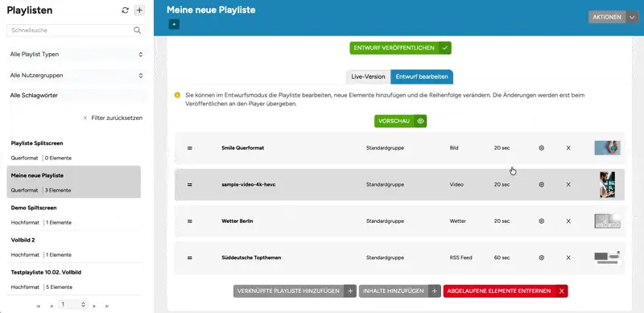Click Abgelaufene Elemente entfernen button

click(x=506, y=290)
